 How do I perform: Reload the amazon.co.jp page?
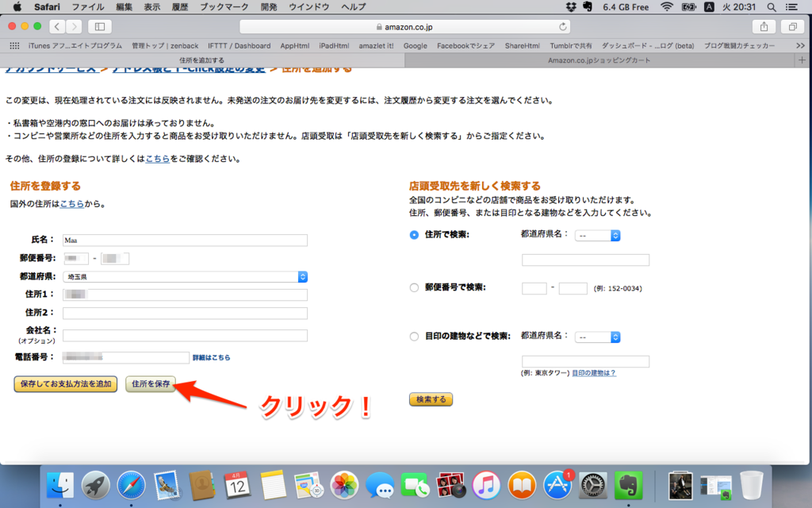[563, 26]
